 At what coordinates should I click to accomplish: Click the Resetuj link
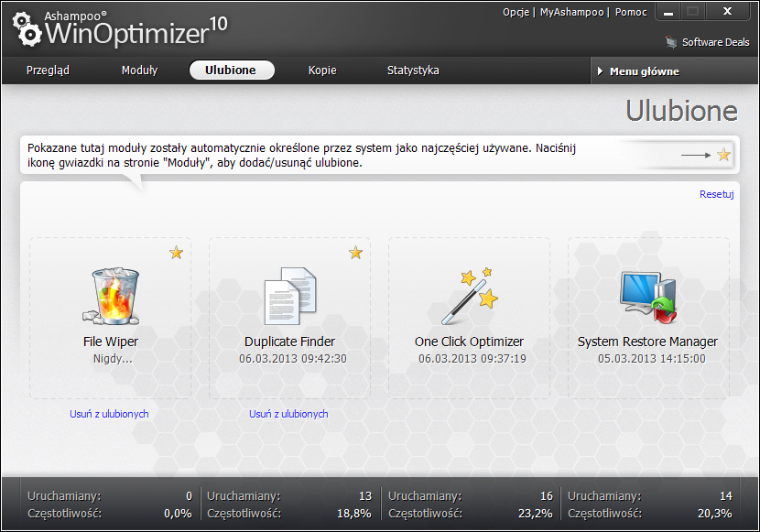pyautogui.click(x=716, y=194)
